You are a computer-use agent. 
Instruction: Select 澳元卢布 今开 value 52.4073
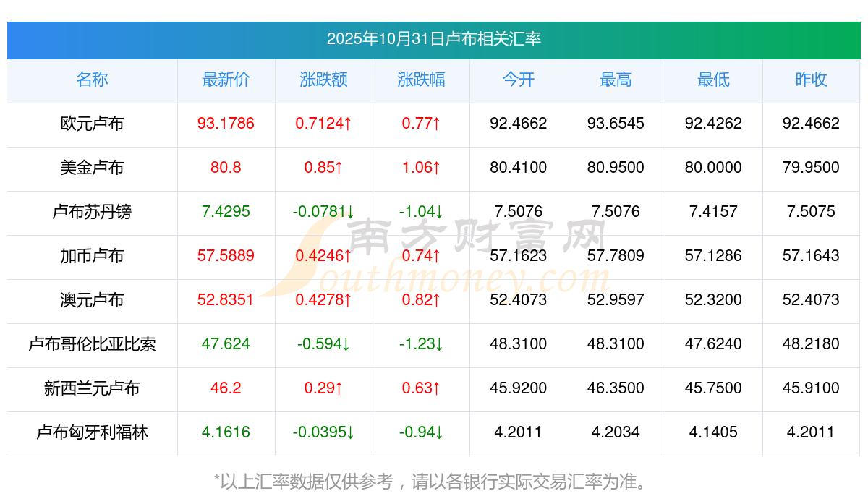(x=519, y=300)
